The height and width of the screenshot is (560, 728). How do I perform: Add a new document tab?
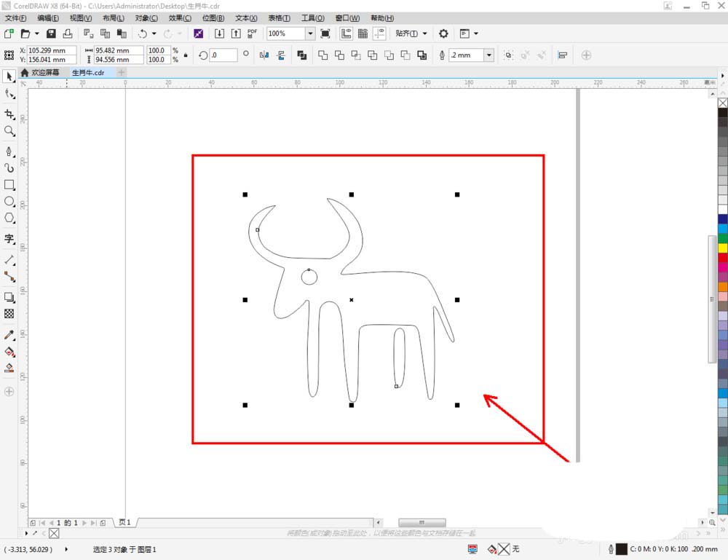(121, 72)
